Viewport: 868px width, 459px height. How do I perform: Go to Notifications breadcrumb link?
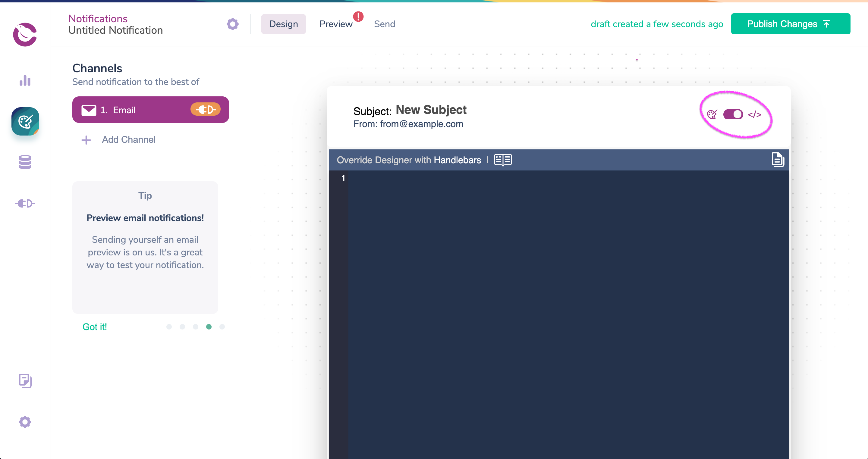98,18
